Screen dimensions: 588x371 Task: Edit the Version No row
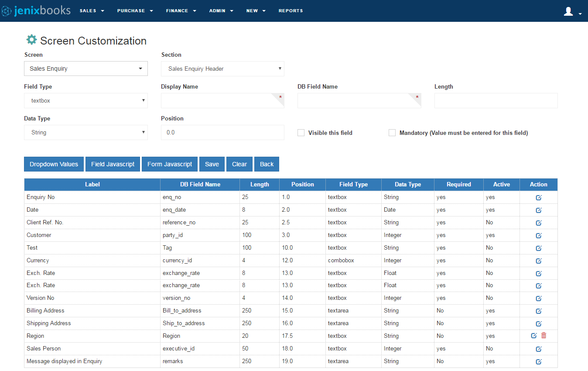(x=539, y=299)
